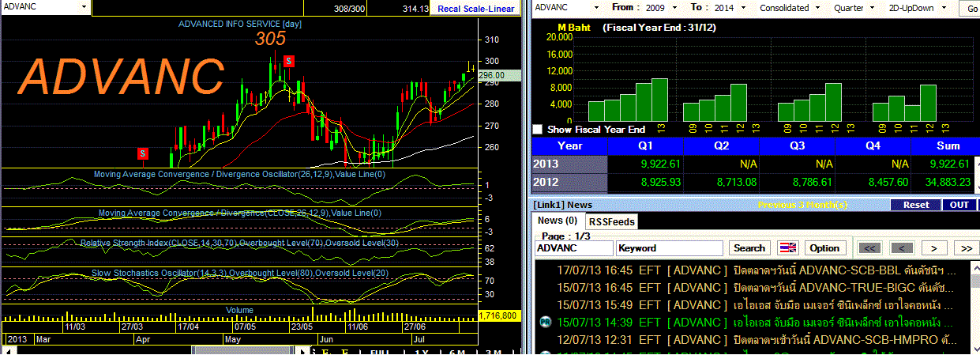Click the Recal Scale-Linear button
The width and height of the screenshot is (980, 355).
pyautogui.click(x=476, y=9)
